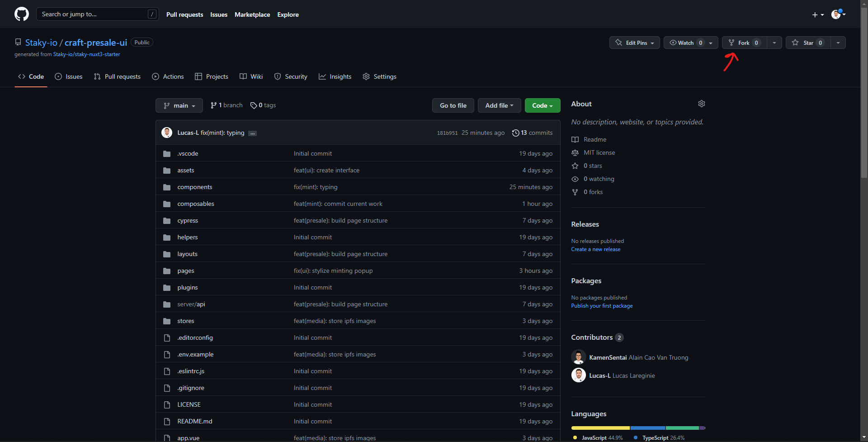This screenshot has height=442, width=868.
Task: Switch to the Pull requests repo tab
Action: pos(117,76)
